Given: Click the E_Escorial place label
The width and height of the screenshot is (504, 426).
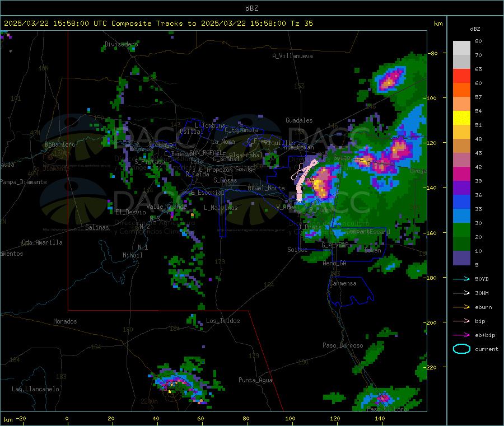Looking at the screenshot, I should [x=208, y=193].
